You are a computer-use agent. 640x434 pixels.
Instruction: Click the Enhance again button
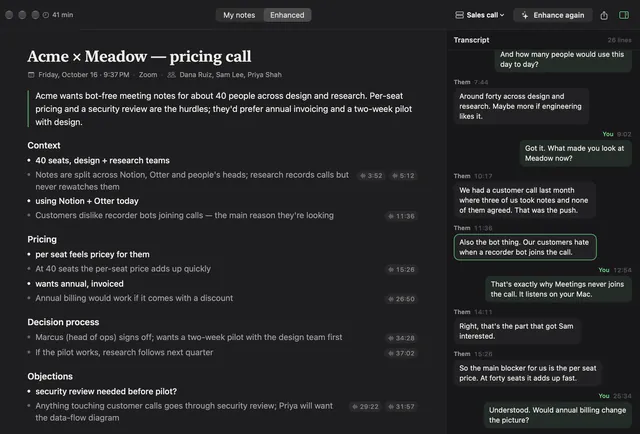click(553, 15)
